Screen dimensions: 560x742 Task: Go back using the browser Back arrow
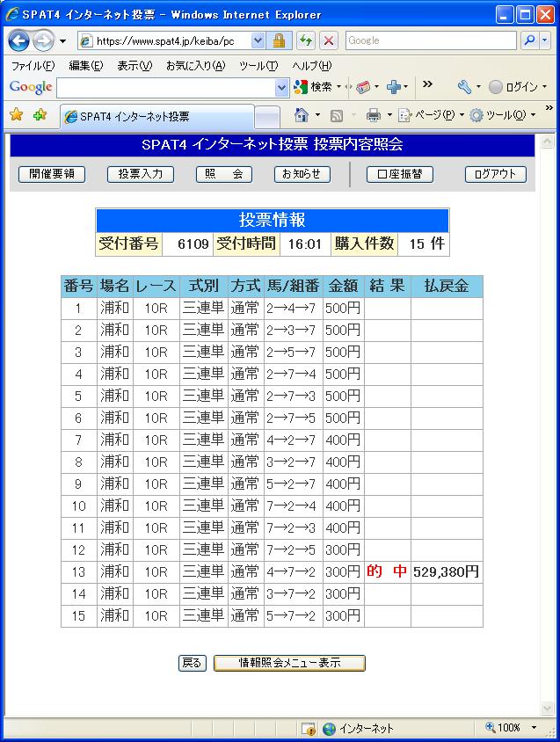[x=19, y=41]
